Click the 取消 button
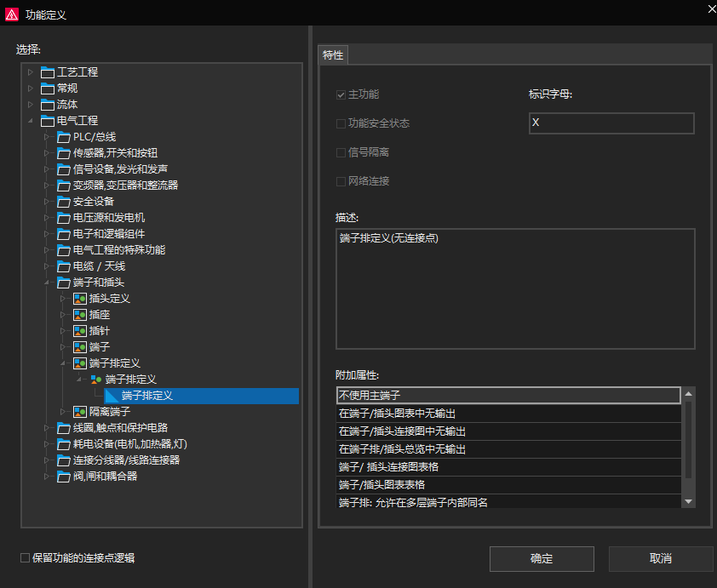The height and width of the screenshot is (588, 717). 661,559
